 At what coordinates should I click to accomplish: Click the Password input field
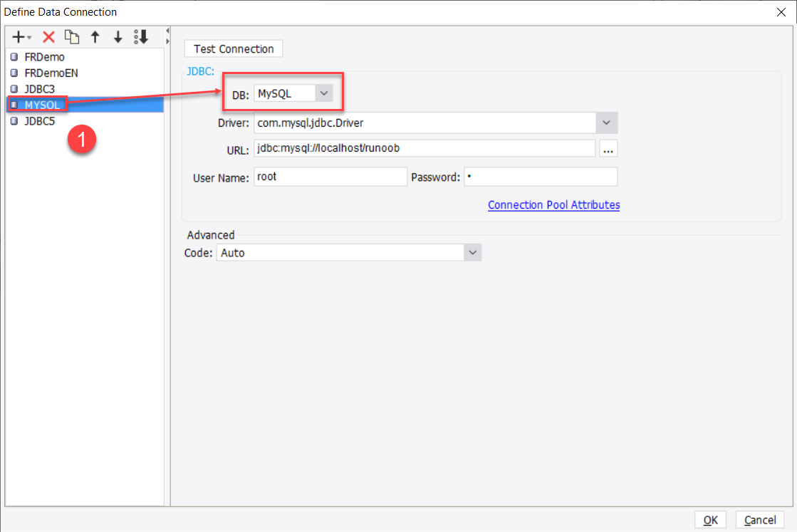tap(541, 176)
